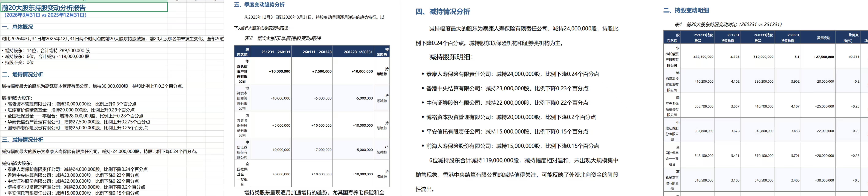Viewport: 868px width, 196px height.
Task: Select the 二、增持情况分析 heading cell
Action: 22,74
